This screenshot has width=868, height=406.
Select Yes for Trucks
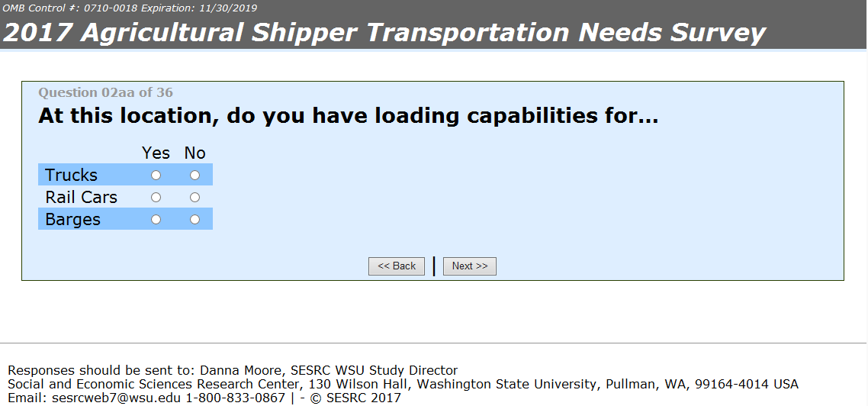(x=156, y=176)
